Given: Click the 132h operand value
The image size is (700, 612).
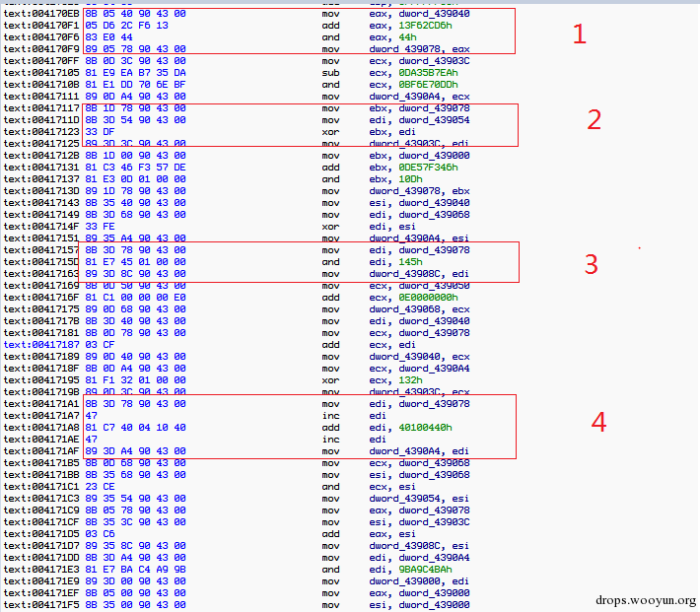Looking at the screenshot, I should click(x=410, y=380).
